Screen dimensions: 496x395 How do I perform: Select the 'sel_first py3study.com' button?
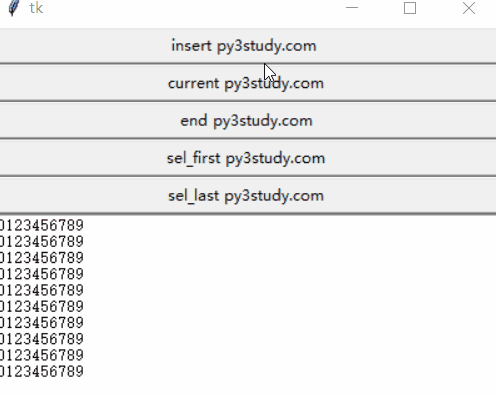pyautogui.click(x=248, y=158)
